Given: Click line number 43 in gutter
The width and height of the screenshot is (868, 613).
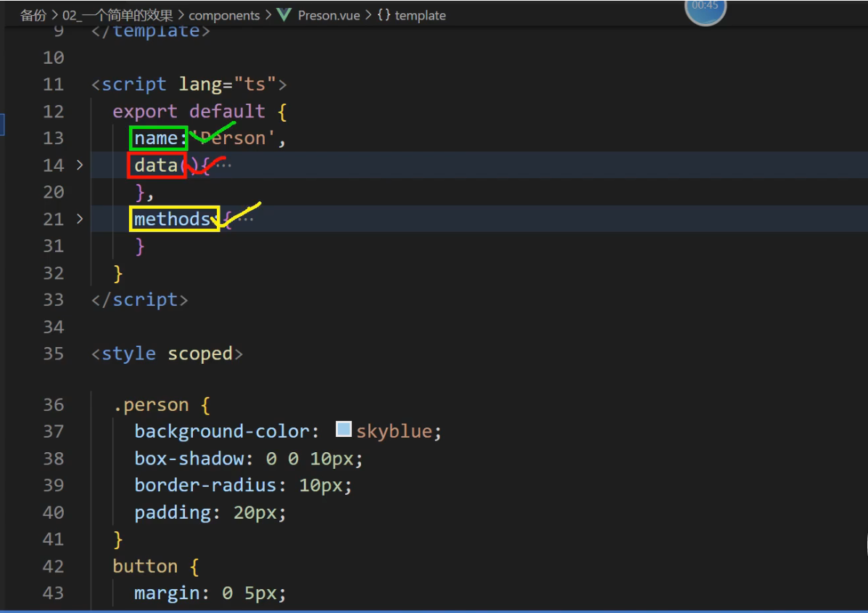Looking at the screenshot, I should (53, 593).
